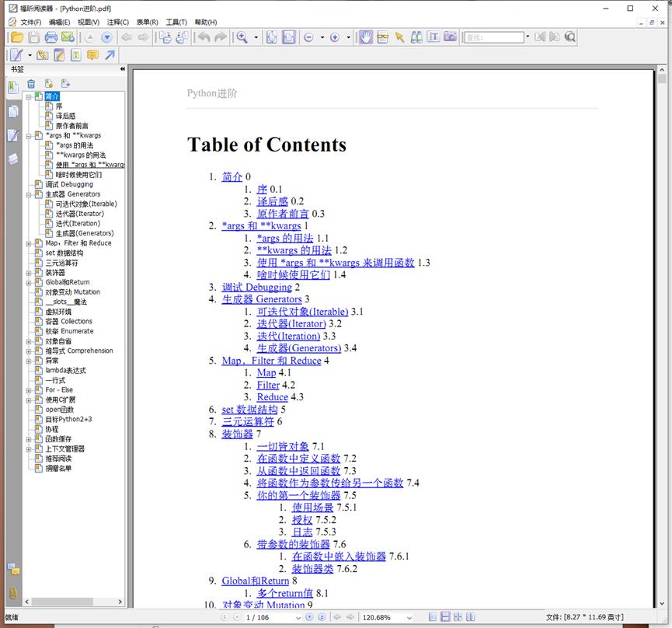Viewport: 672px width, 628px height.
Task: Open the 编辑(E) menu
Action: 59,22
